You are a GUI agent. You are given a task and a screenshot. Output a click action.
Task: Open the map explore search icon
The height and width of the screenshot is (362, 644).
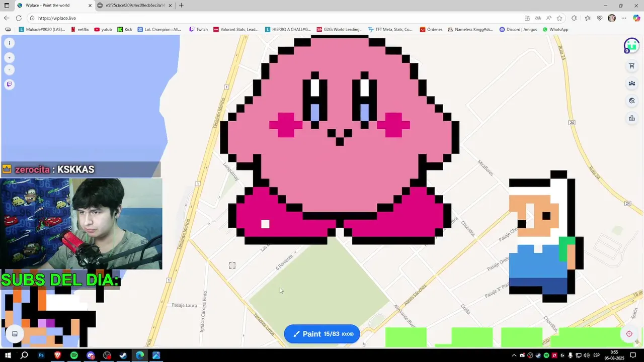(x=632, y=101)
